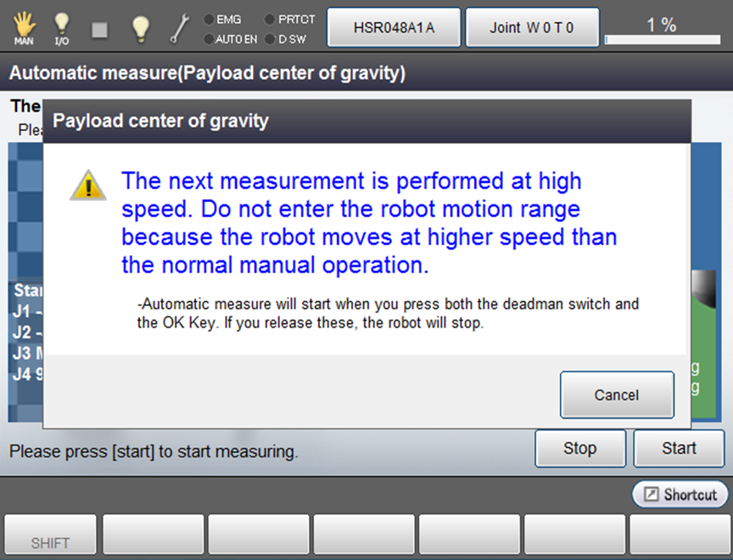Screen dimensions: 733x560
Task: Open the Shortcut button
Action: pos(680,495)
